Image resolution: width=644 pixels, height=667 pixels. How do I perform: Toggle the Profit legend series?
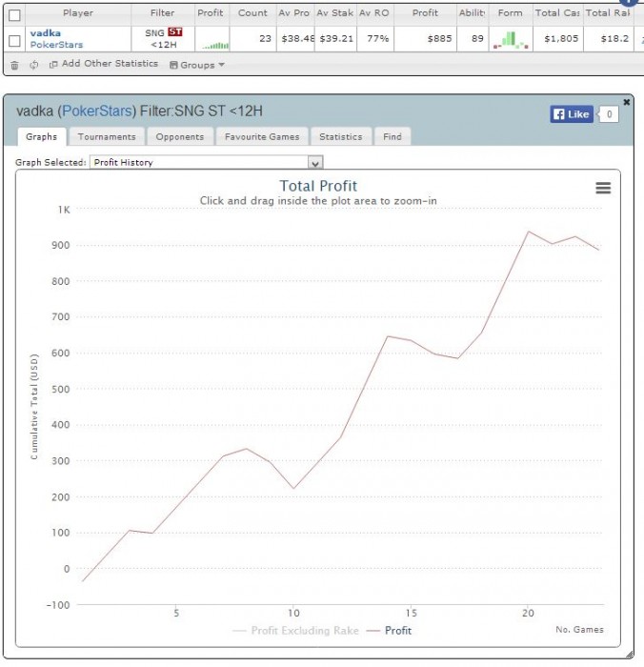[x=390, y=631]
